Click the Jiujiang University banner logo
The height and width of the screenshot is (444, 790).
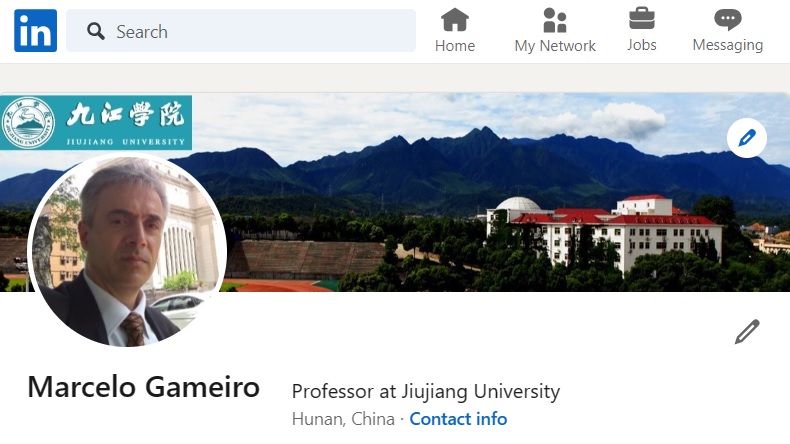coord(96,122)
